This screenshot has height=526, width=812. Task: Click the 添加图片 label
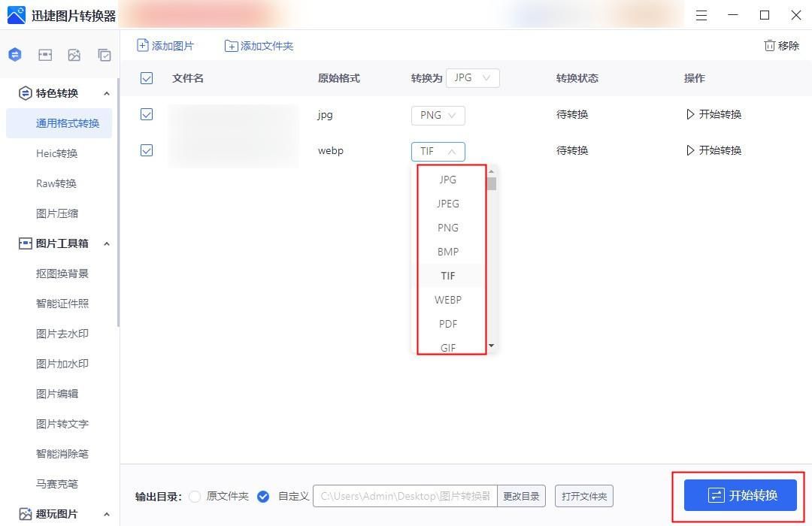pyautogui.click(x=173, y=46)
